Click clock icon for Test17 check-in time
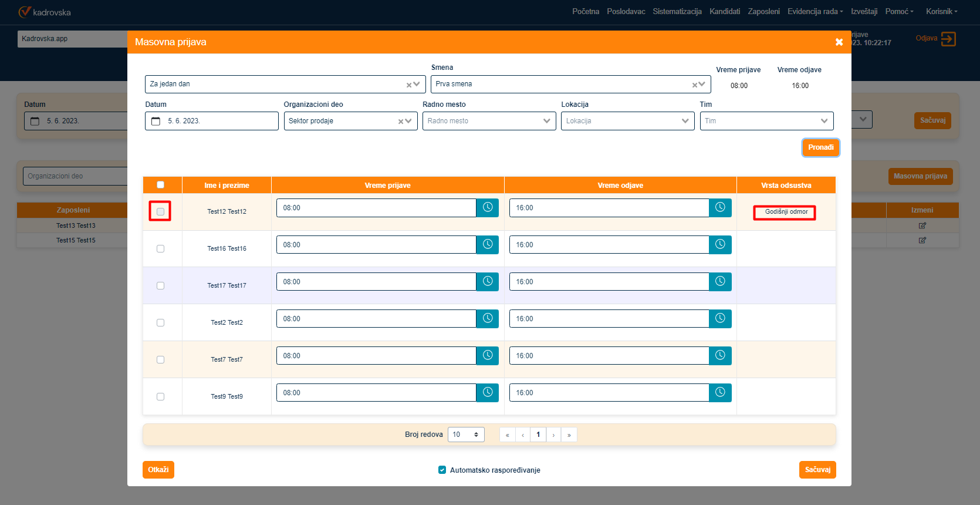980x505 pixels. coord(487,282)
